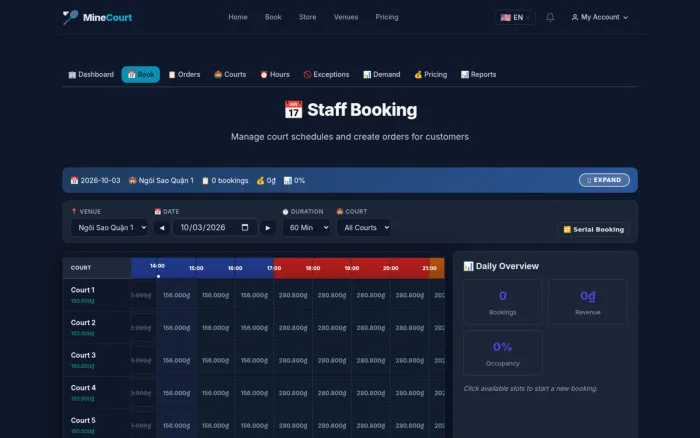700x438 pixels.
Task: Select Court 2 slot at 16:00
Action: pos(254,328)
